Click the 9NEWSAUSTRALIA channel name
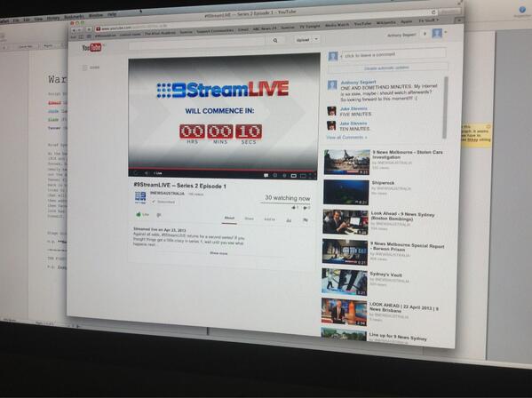The height and width of the screenshot is (398, 532). click(x=167, y=194)
